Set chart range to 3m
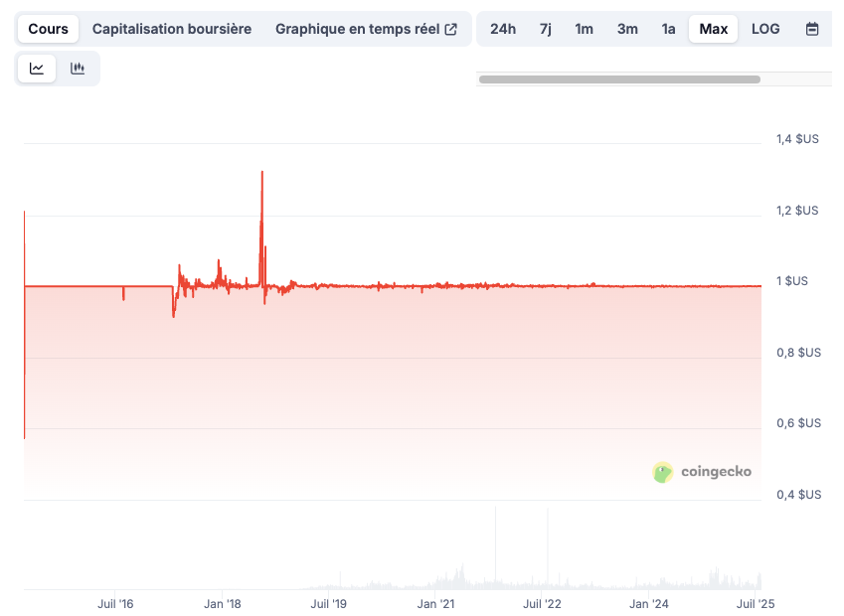This screenshot has width=844, height=616. [x=627, y=29]
